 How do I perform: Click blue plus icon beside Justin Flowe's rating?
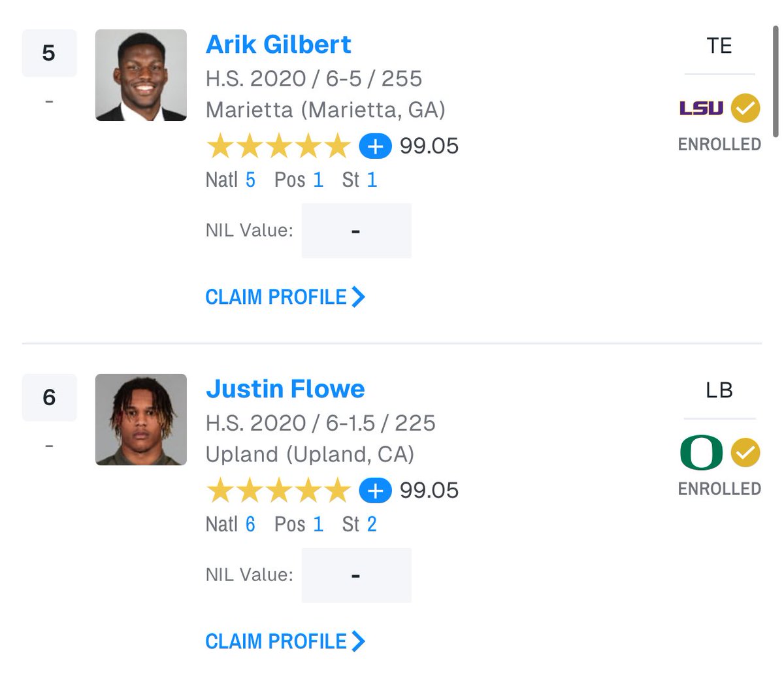tap(375, 490)
